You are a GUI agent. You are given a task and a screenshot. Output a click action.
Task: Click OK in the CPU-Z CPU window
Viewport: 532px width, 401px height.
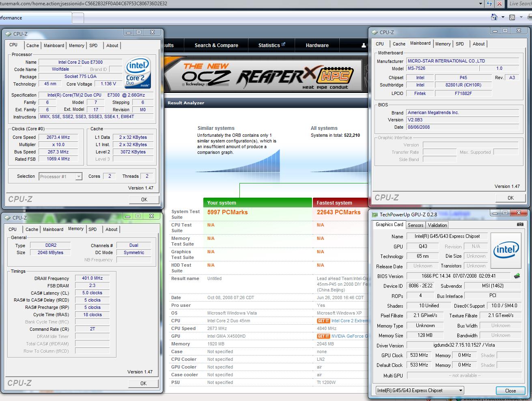point(144,200)
